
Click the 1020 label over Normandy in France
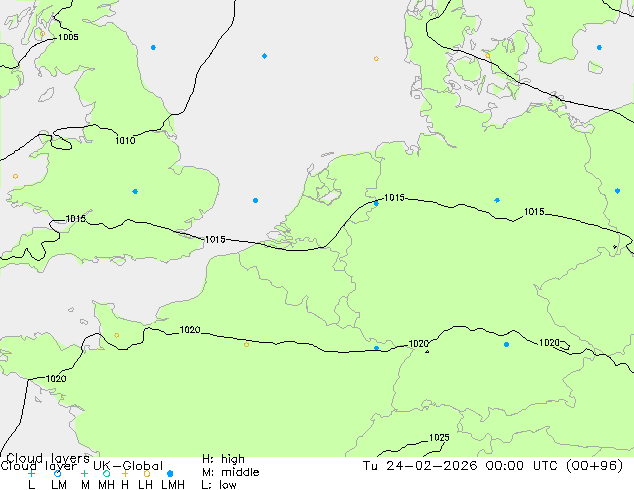pyautogui.click(x=190, y=330)
